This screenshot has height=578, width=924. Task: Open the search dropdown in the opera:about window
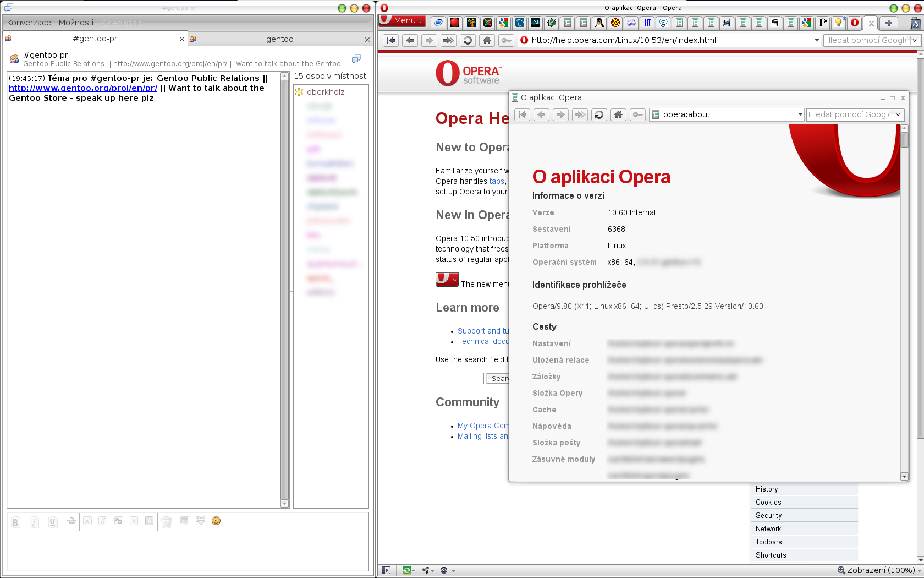[x=898, y=114]
